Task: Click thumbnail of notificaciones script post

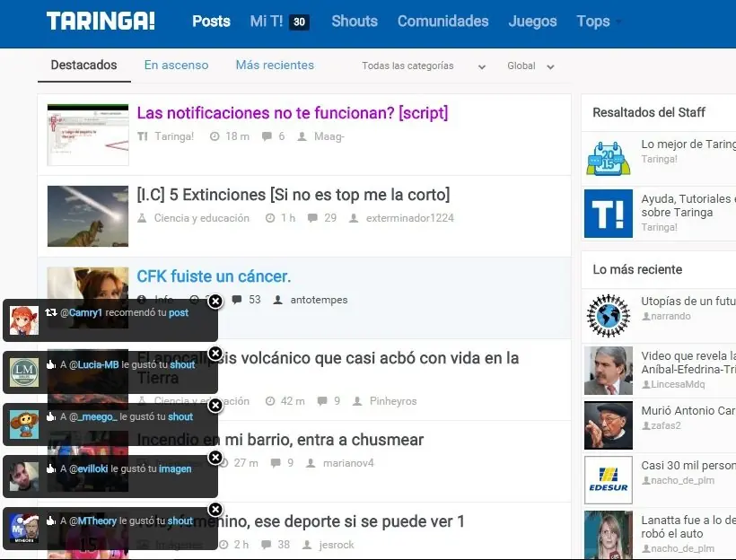Action: click(88, 135)
